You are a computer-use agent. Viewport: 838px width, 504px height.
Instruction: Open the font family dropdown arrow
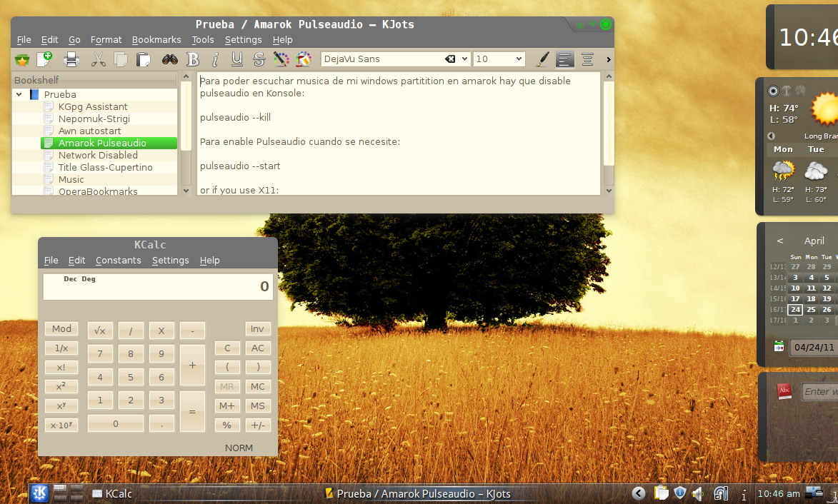pyautogui.click(x=464, y=59)
